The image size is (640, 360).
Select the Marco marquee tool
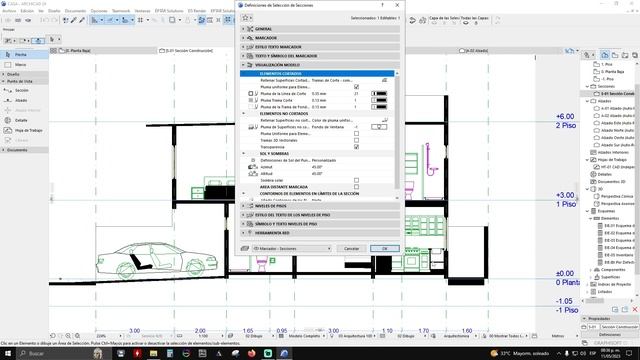[x=24, y=64]
